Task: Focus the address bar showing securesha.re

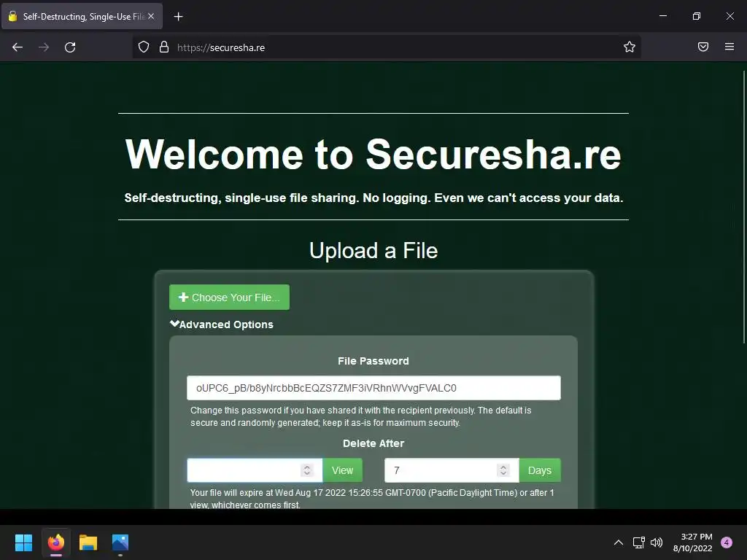Action: click(386, 47)
